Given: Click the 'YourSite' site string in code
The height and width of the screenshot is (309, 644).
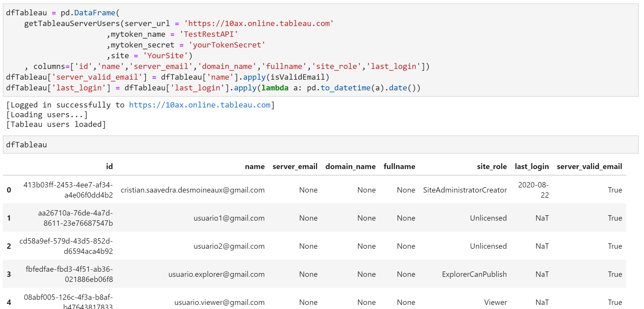Looking at the screenshot, I should tap(165, 56).
